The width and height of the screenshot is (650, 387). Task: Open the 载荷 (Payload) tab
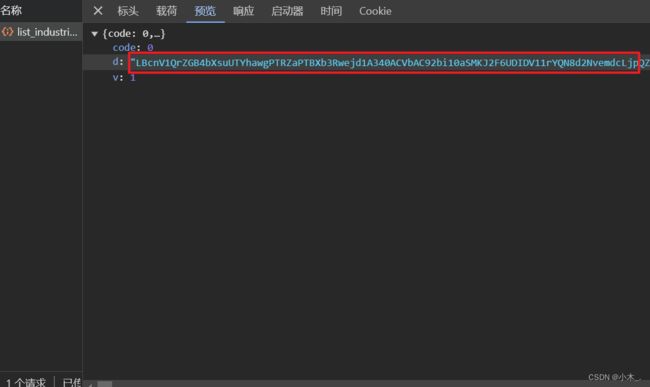[166, 11]
